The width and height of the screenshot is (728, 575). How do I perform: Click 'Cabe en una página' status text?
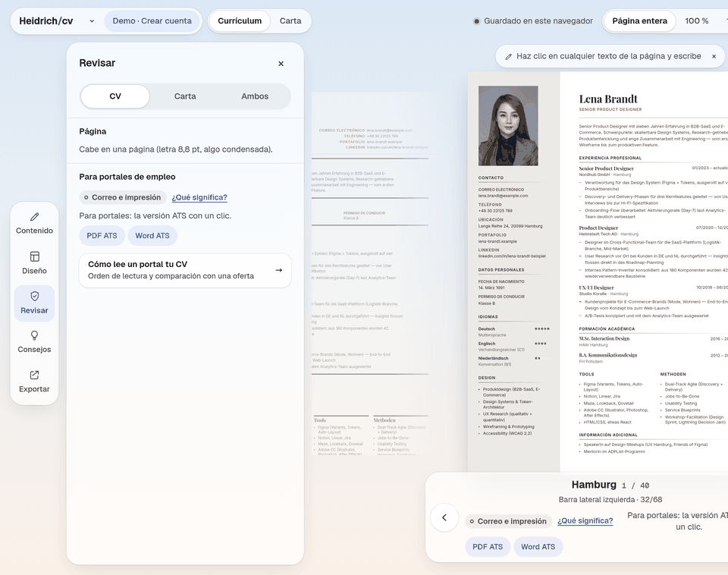[175, 149]
